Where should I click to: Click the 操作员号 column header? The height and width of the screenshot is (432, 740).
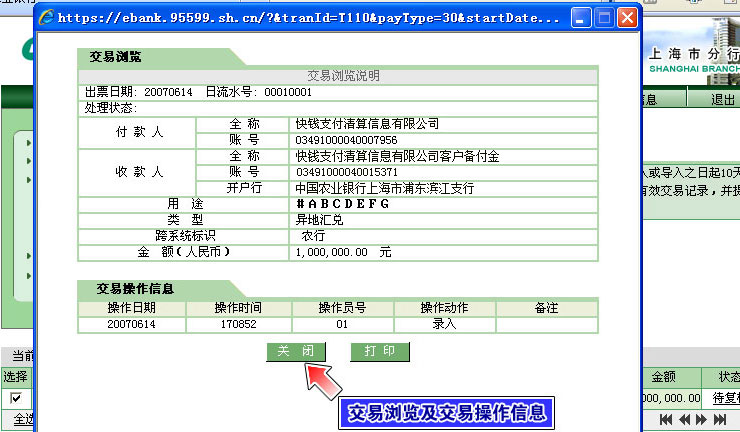pyautogui.click(x=343, y=308)
